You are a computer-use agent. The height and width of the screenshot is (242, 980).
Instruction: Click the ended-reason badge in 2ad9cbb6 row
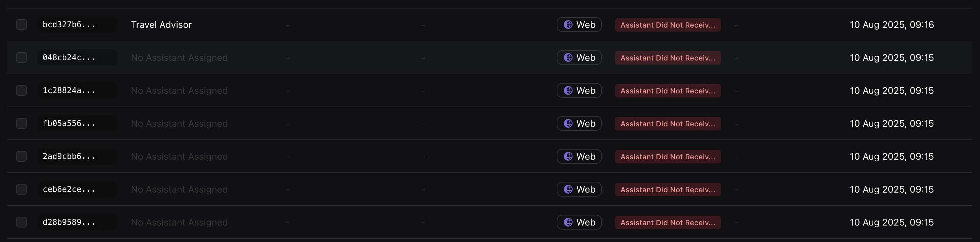(668, 157)
